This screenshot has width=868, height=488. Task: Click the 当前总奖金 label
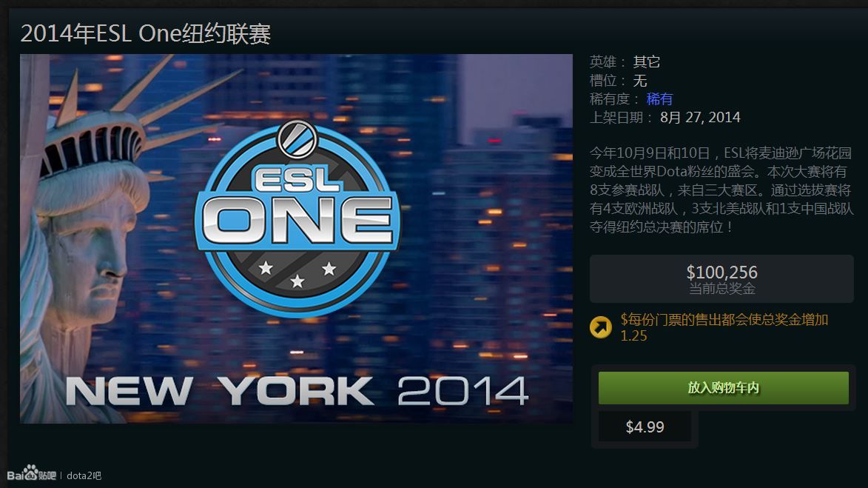point(722,289)
